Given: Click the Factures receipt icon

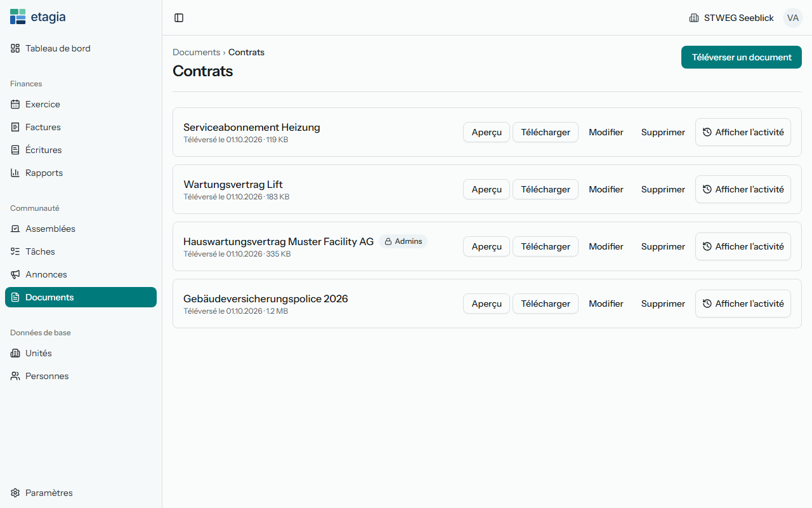Looking at the screenshot, I should [15, 127].
